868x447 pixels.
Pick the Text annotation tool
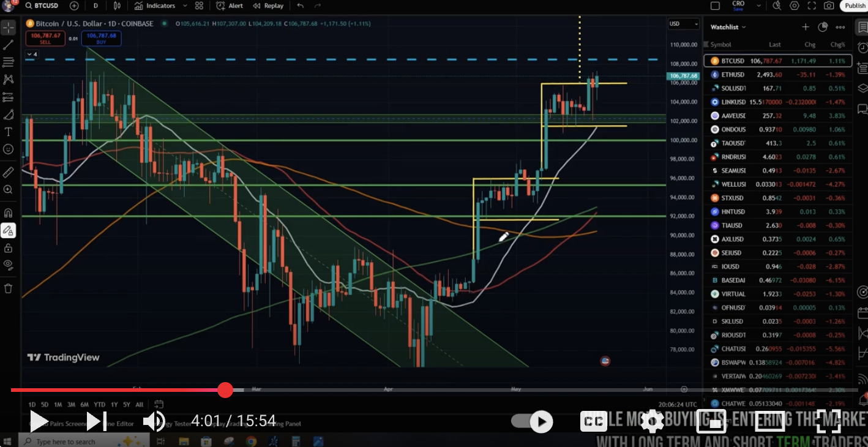9,132
